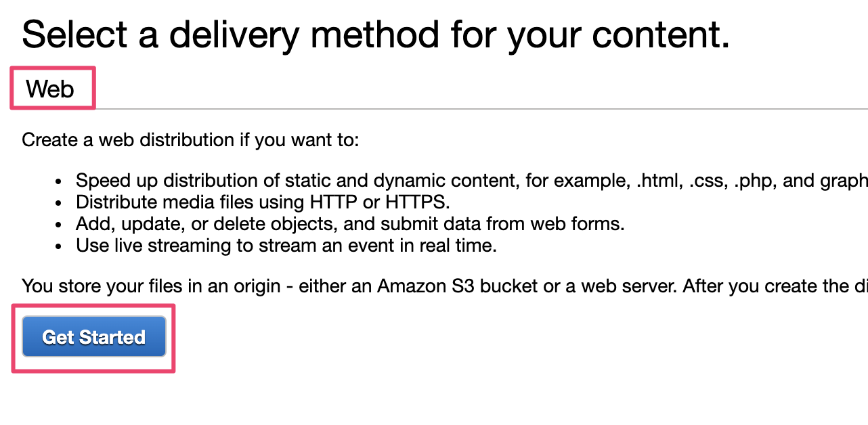
Task: Click the blue Get Started button
Action: click(x=94, y=337)
